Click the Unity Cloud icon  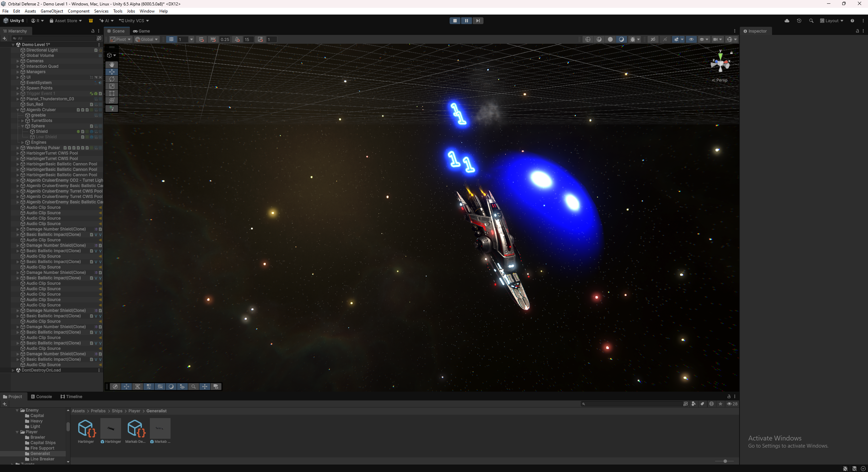click(787, 21)
